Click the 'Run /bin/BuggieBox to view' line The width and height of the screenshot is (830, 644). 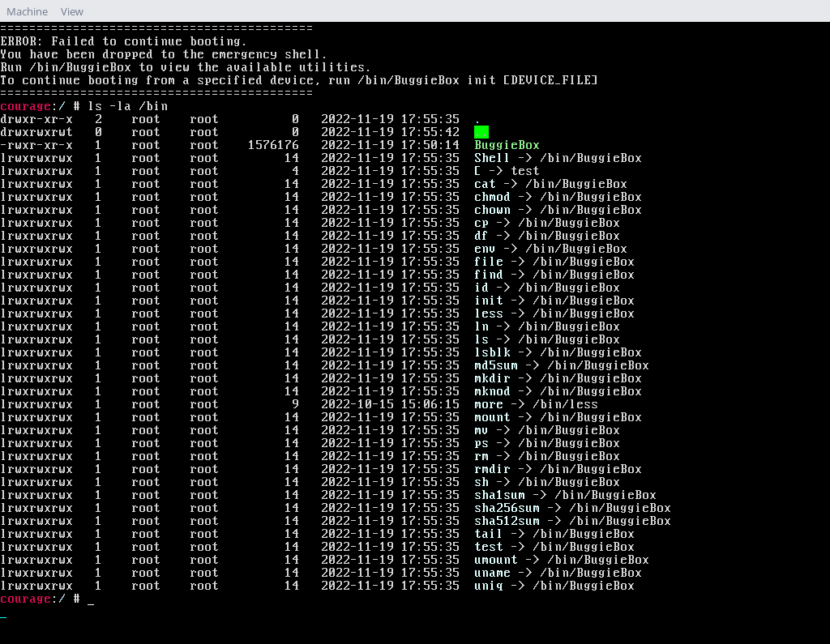tap(186, 67)
